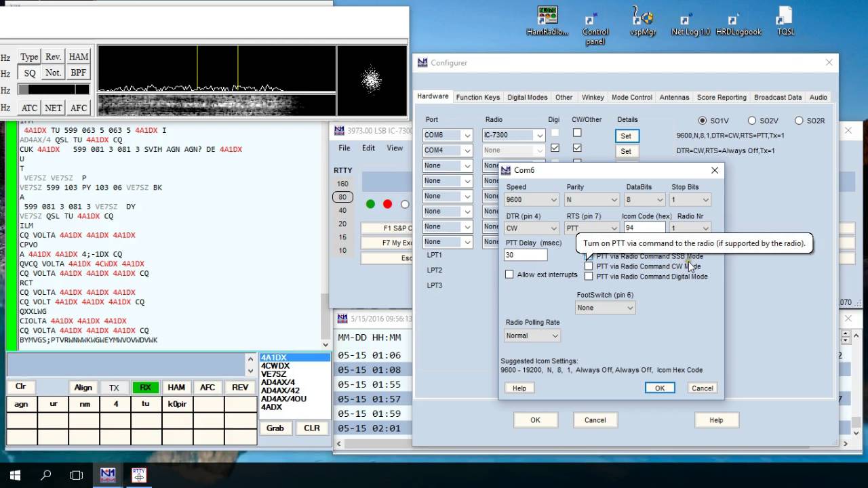Select callsign VE7SZ in the list
This screenshot has height=488, width=868.
[x=294, y=374]
